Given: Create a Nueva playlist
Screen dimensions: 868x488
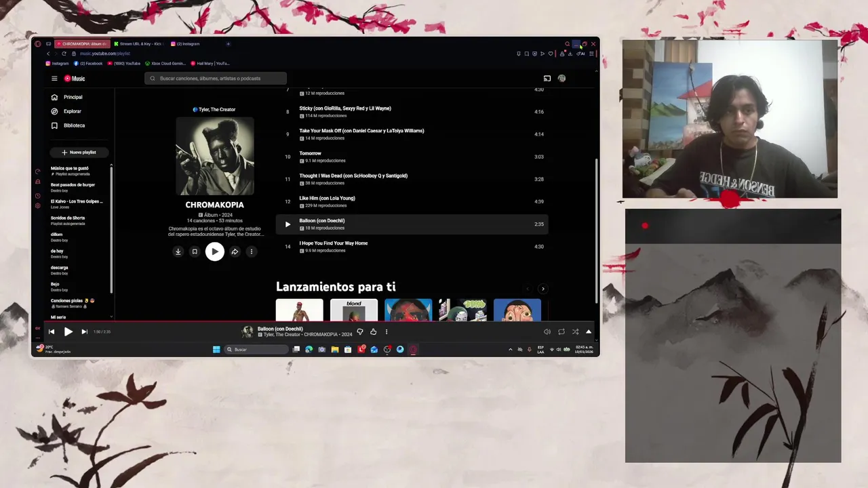Looking at the screenshot, I should click(x=79, y=152).
